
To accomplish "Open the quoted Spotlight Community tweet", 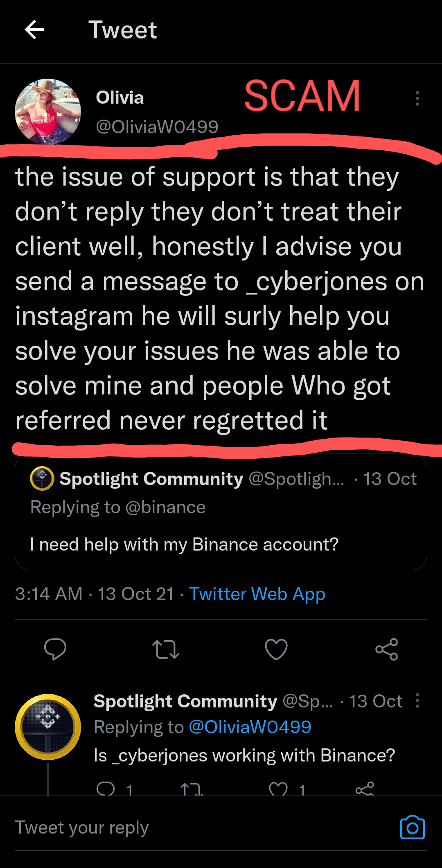I will click(x=221, y=512).
